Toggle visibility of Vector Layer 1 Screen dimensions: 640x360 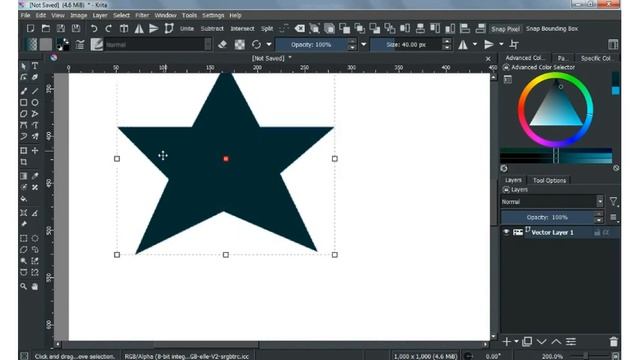506,232
